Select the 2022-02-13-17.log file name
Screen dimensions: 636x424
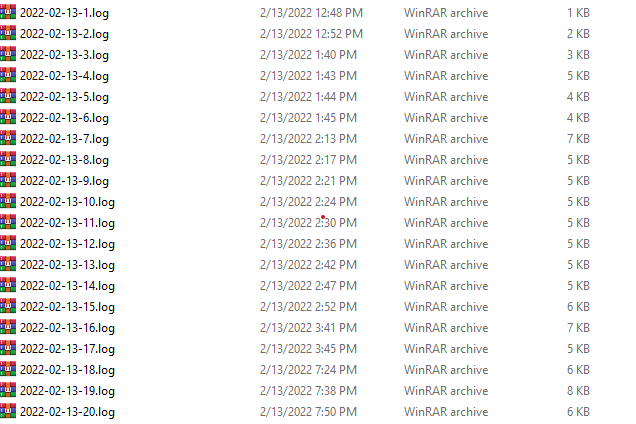[x=67, y=349]
